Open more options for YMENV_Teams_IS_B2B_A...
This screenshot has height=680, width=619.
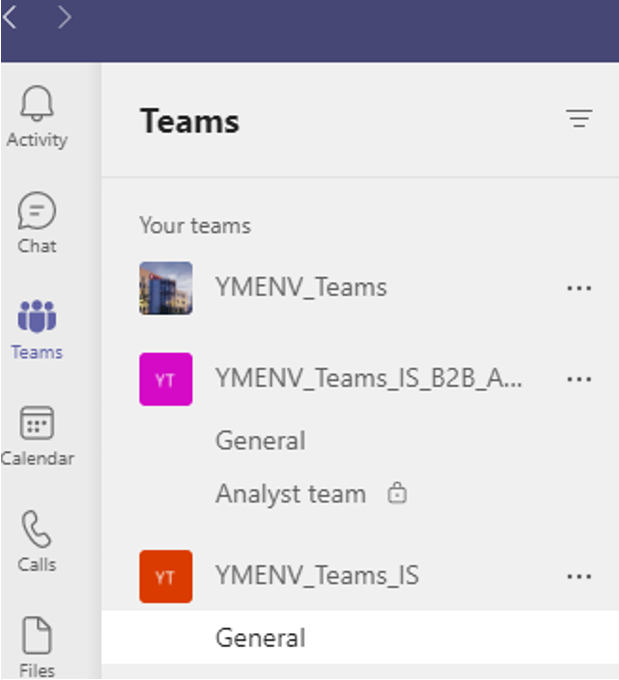tap(579, 379)
